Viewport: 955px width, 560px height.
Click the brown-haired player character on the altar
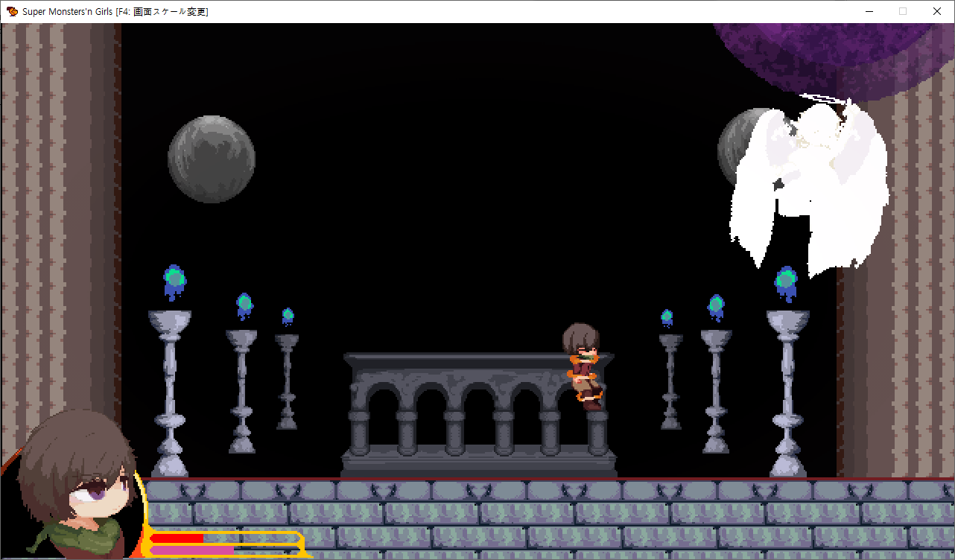point(584,366)
